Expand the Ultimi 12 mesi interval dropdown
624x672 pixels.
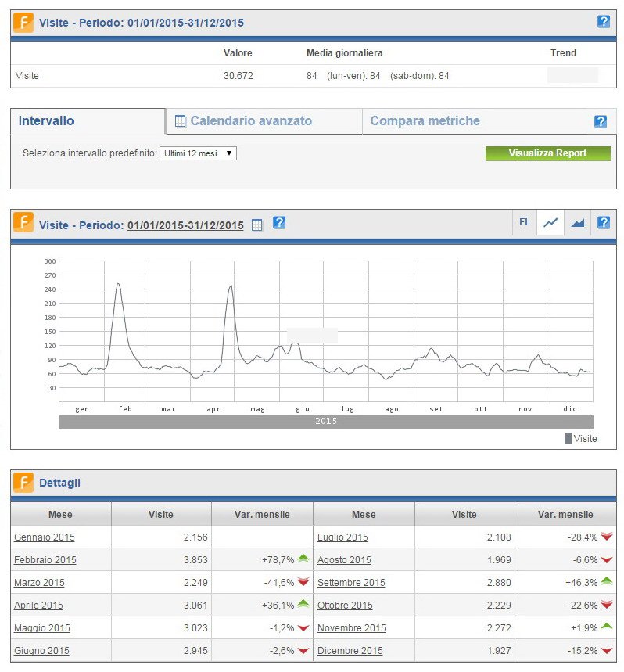click(198, 153)
